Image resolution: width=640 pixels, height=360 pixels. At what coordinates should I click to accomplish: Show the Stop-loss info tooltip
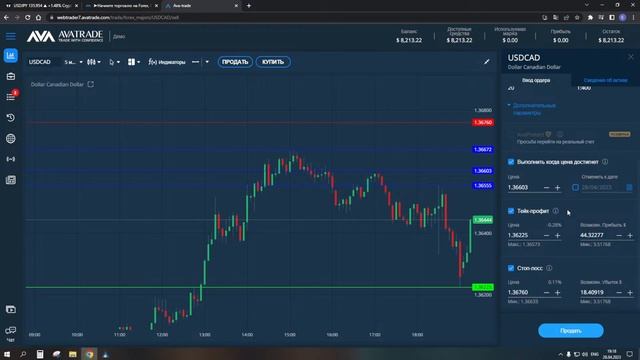click(x=549, y=268)
